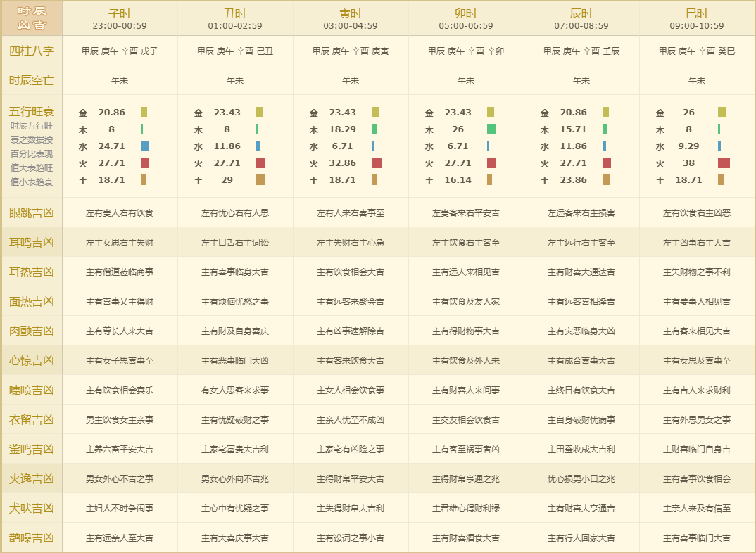
Task: Click the green 木 26 bar in 卯时
Action: [x=491, y=129]
